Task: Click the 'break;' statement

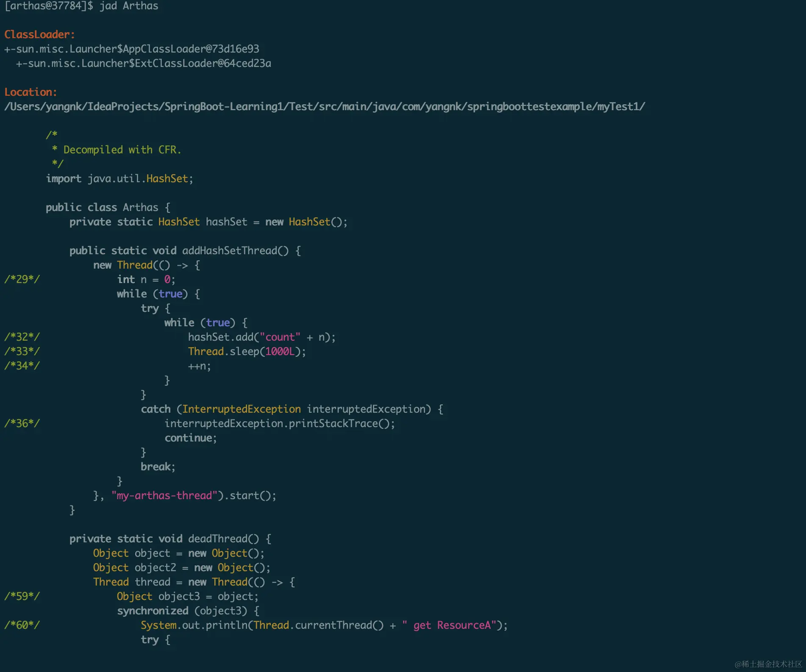Action: tap(158, 467)
